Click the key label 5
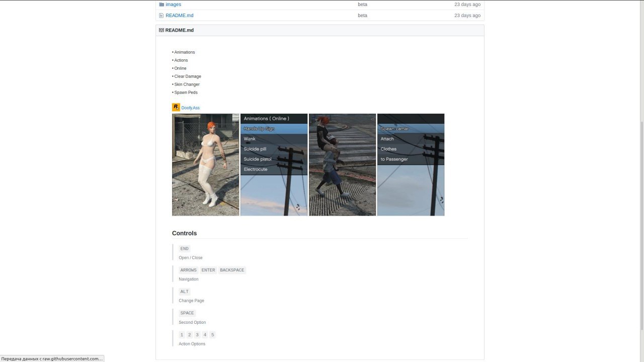This screenshot has width=644, height=362. (x=212, y=335)
